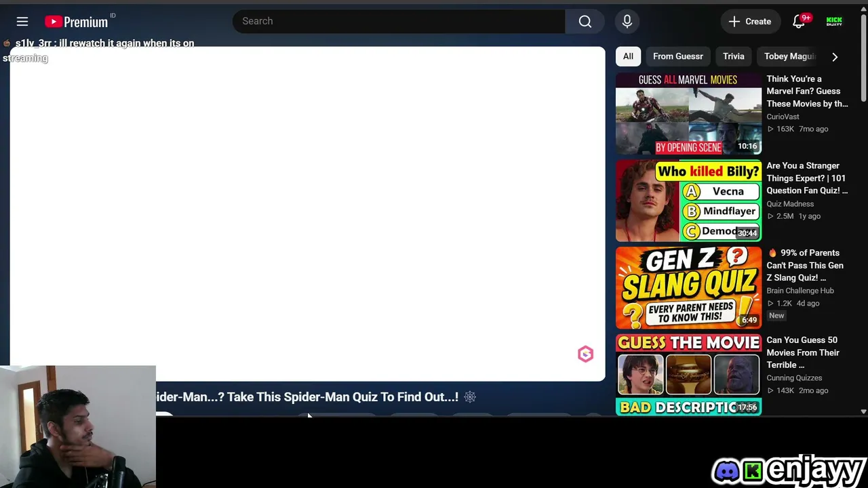Select the All filter chip
868x488 pixels.
628,56
